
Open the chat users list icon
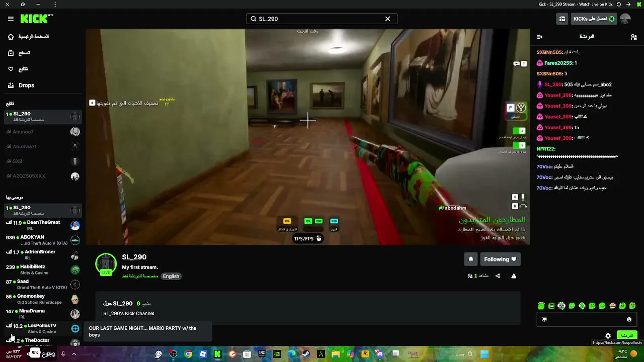coord(633,37)
